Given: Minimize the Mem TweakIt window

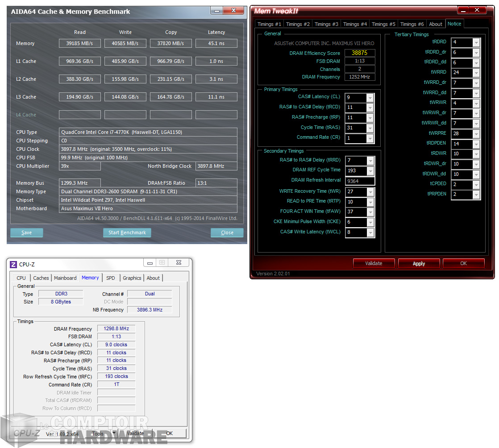Looking at the screenshot, I should click(463, 10).
